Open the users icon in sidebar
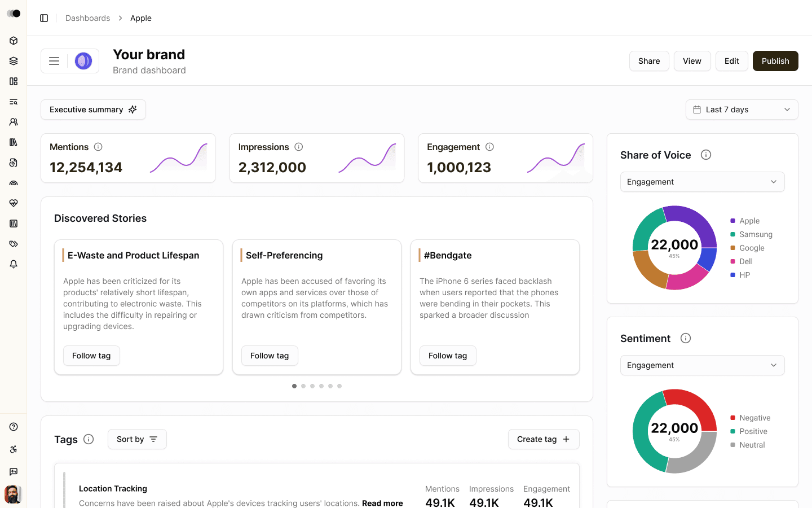 click(x=14, y=122)
